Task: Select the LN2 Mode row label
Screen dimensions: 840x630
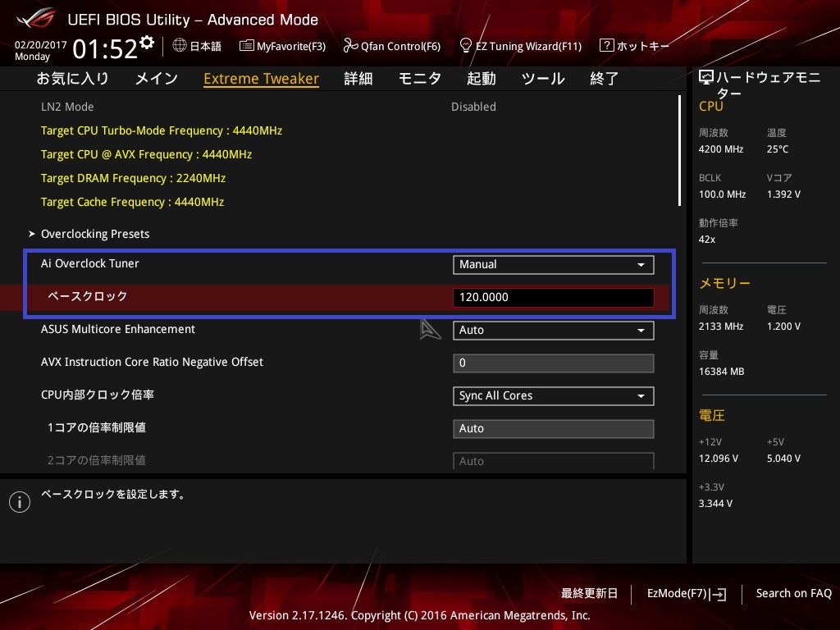Action: [67, 107]
